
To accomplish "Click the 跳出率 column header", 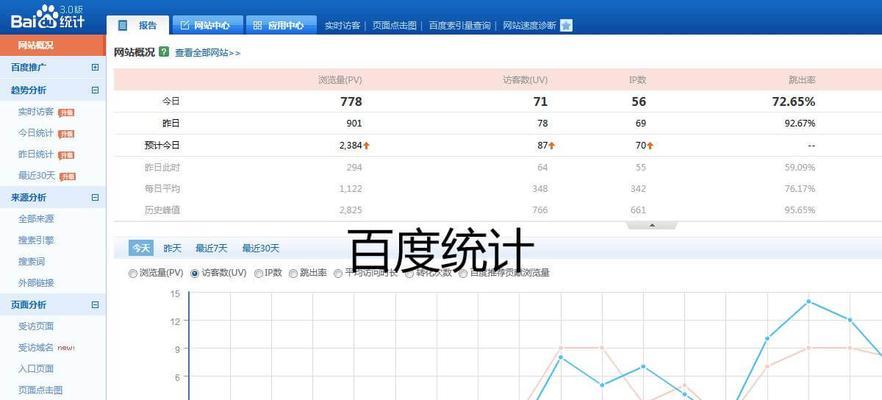I will click(x=803, y=80).
